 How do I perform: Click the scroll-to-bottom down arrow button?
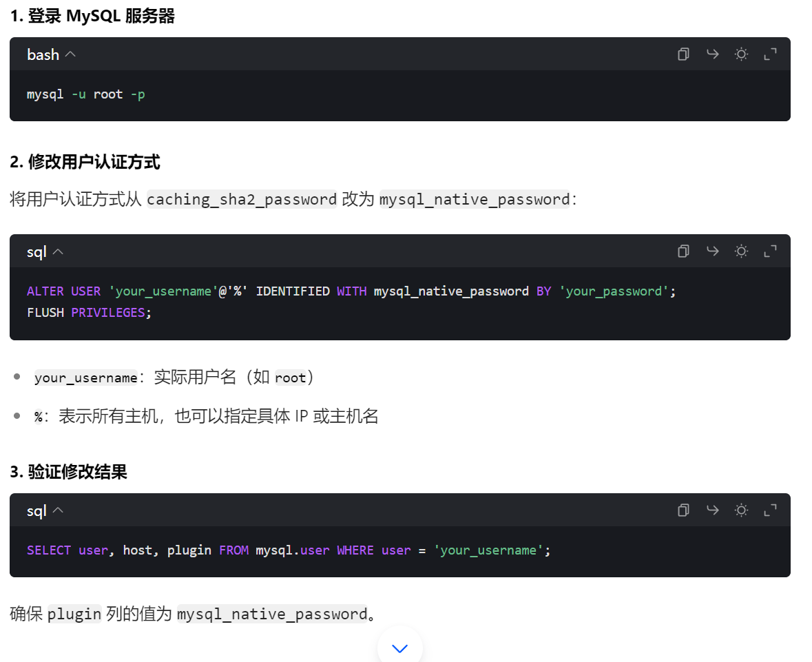[399, 648]
